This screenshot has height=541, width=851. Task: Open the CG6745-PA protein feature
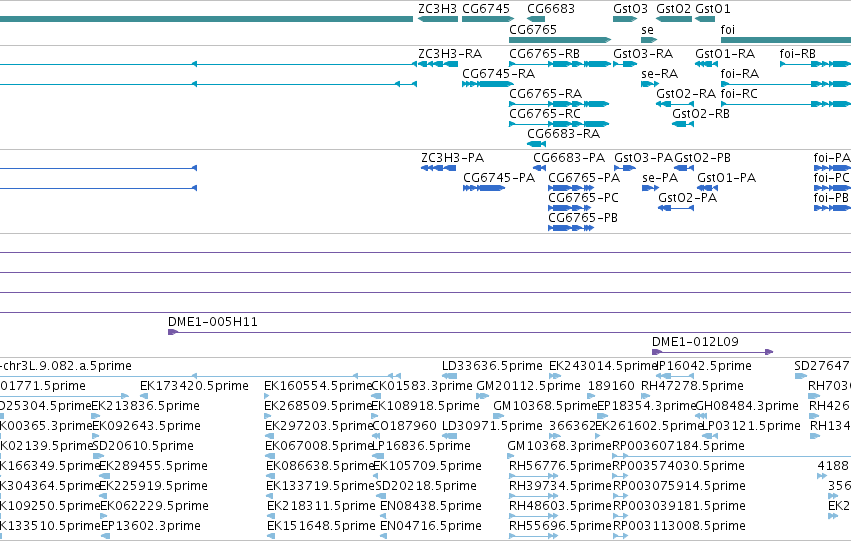click(499, 178)
